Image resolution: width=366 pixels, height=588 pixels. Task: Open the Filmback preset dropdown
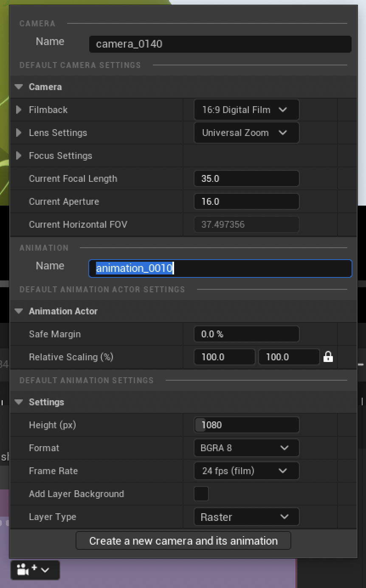coord(246,110)
